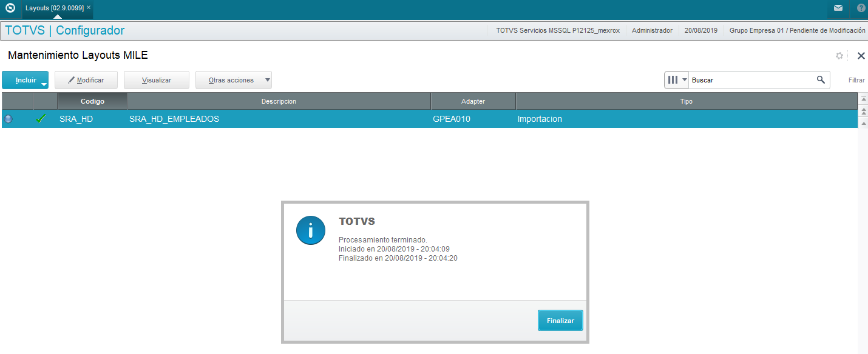Jump to first record with top scroll arrow
Viewport: 868px width, 354px height.
tap(863, 99)
